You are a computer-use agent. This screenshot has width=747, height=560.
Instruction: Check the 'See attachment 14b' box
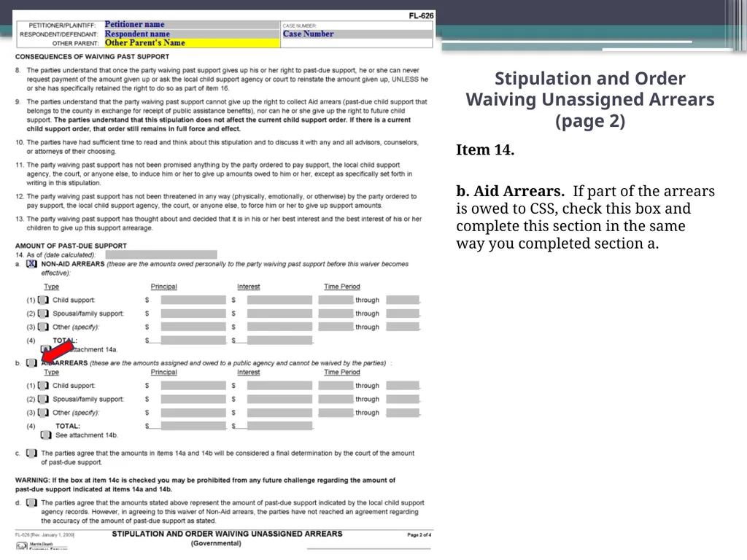(x=46, y=435)
